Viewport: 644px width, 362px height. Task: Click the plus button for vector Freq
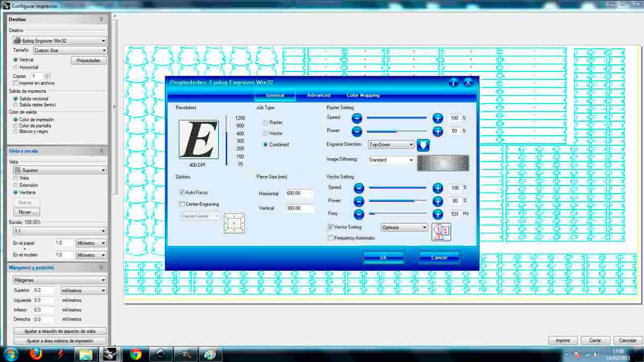click(x=438, y=213)
